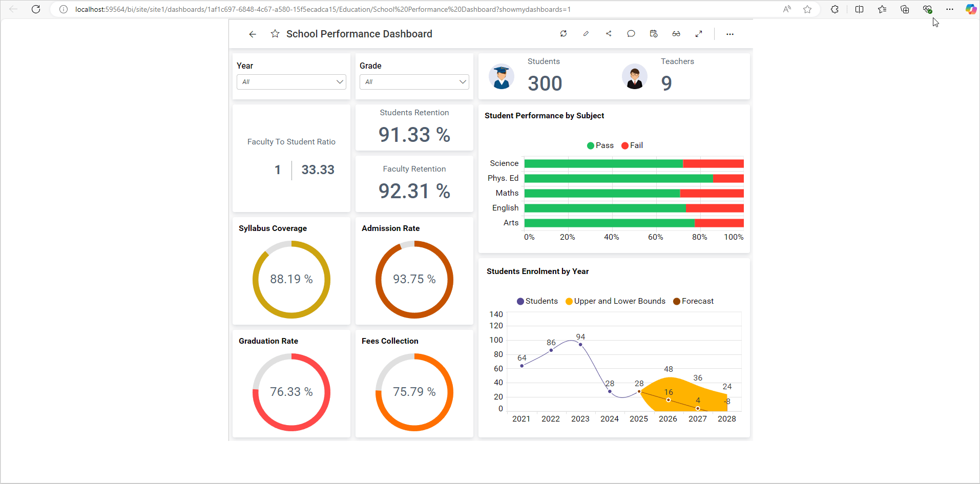
Task: Click the pencil edit dashboard icon
Action: click(586, 34)
